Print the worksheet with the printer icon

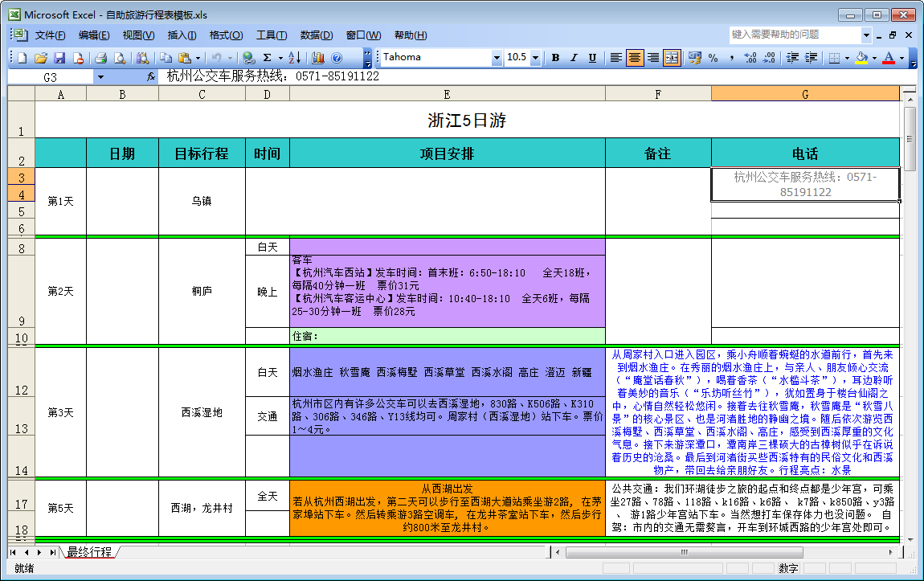[x=100, y=58]
